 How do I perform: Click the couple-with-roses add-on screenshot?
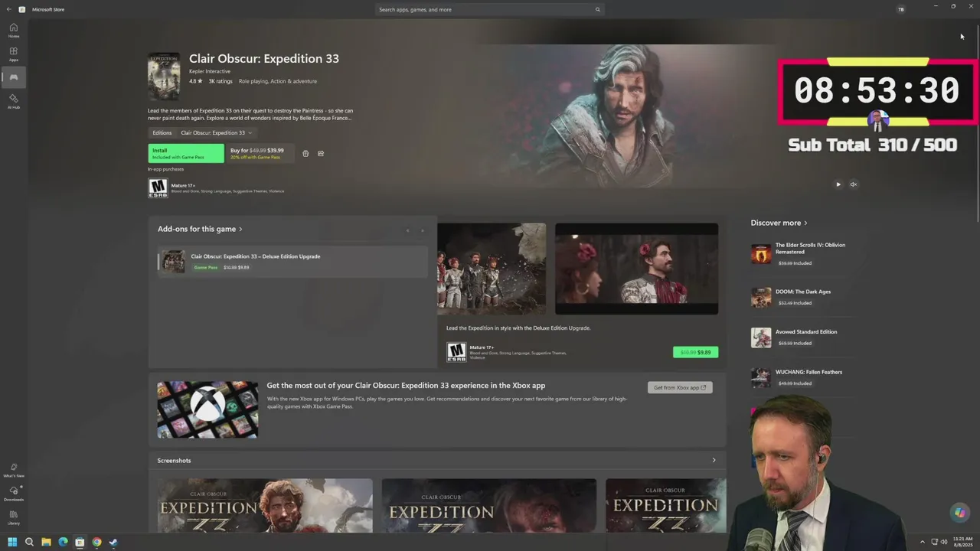point(636,269)
